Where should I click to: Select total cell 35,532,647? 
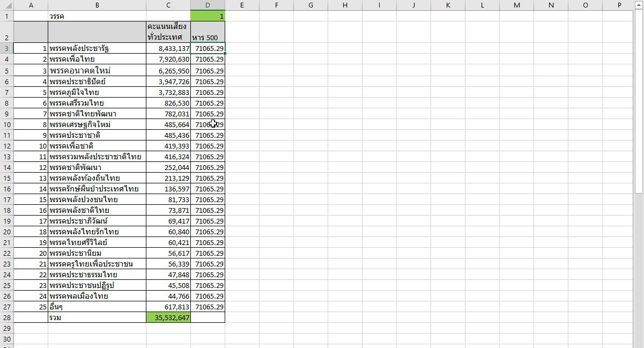(168, 317)
